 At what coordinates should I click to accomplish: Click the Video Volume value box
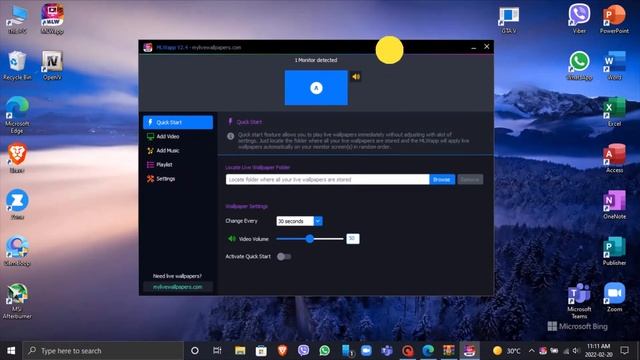(x=353, y=239)
